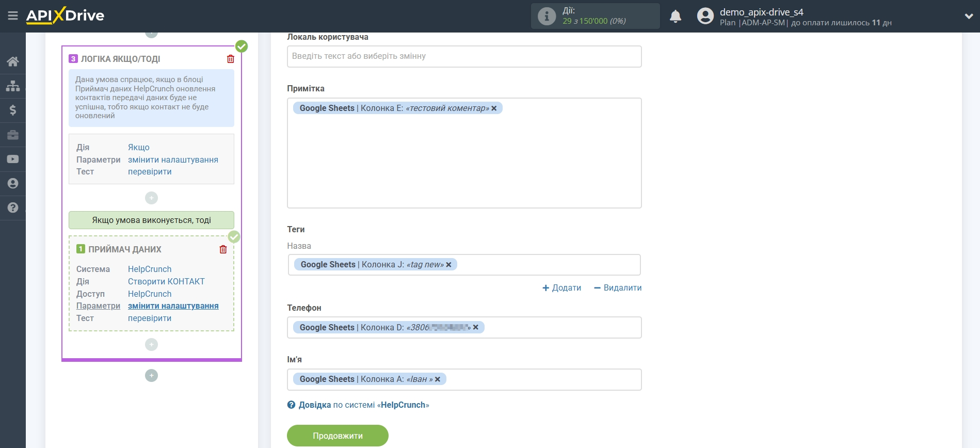Screen dimensions: 980x448
Task: Click Видалити to remove a tag
Action: (618, 287)
